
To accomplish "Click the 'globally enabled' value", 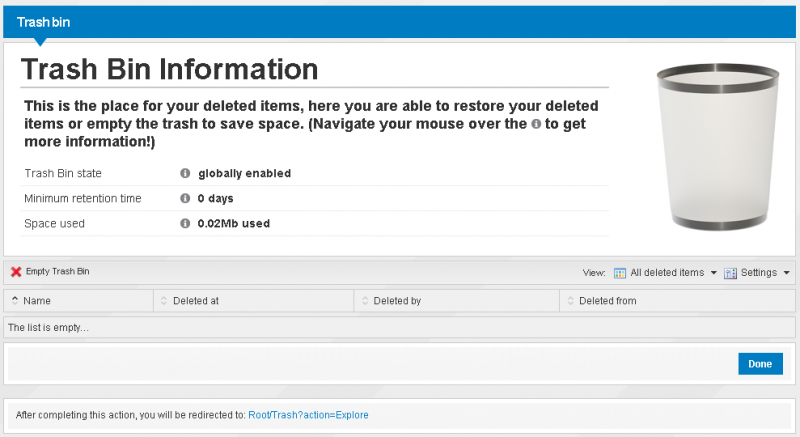I will 244,173.
